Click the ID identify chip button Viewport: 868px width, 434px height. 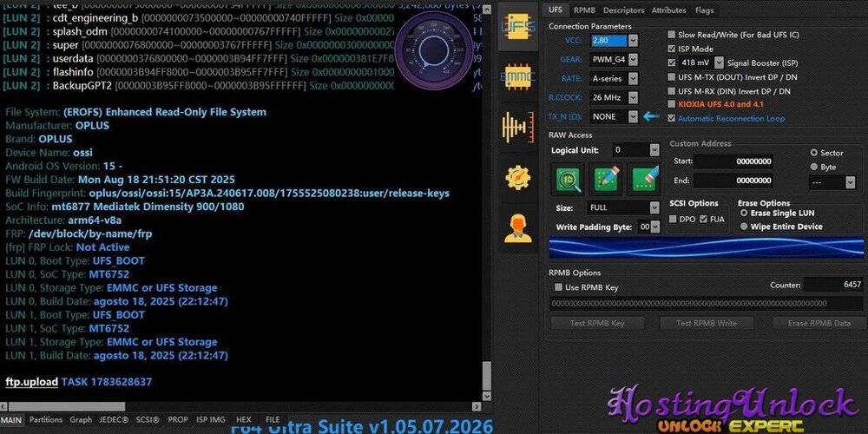click(567, 180)
